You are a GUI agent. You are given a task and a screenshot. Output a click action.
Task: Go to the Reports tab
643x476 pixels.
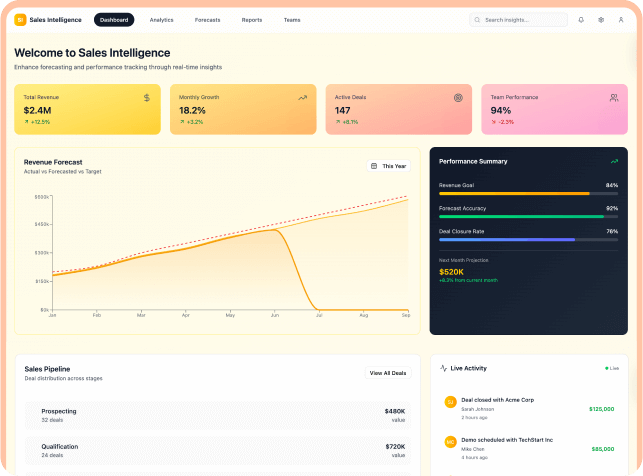252,19
